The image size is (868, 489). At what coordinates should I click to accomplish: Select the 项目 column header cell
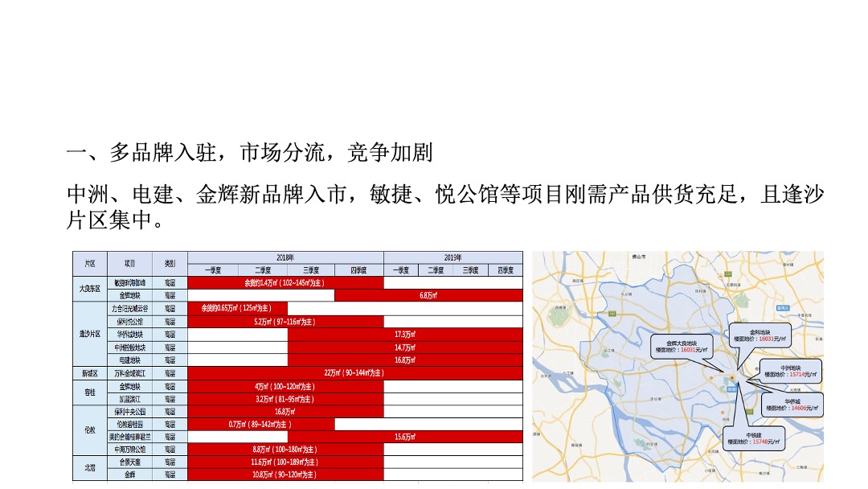pyautogui.click(x=129, y=263)
